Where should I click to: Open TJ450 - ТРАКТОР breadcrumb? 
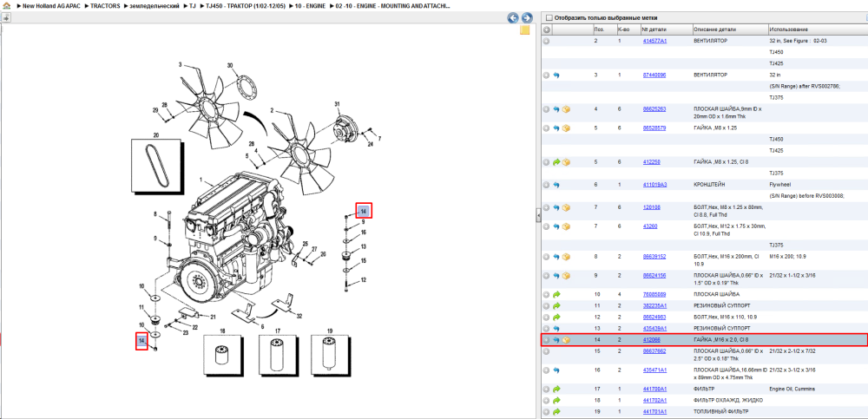[246, 5]
